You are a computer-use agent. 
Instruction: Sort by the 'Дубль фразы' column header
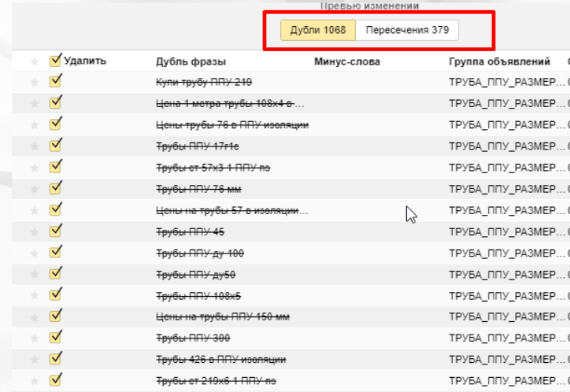pyautogui.click(x=191, y=61)
